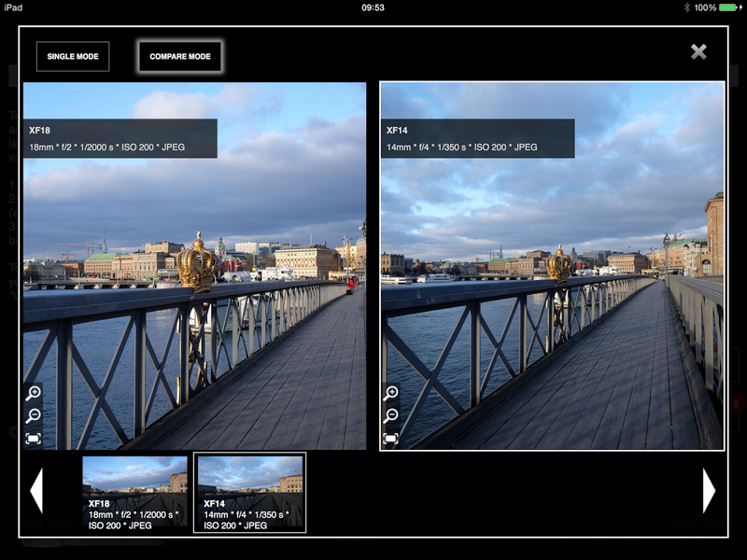Screen dimensions: 747x560
Task: Fit the XF18 left image to frame
Action: [34, 438]
